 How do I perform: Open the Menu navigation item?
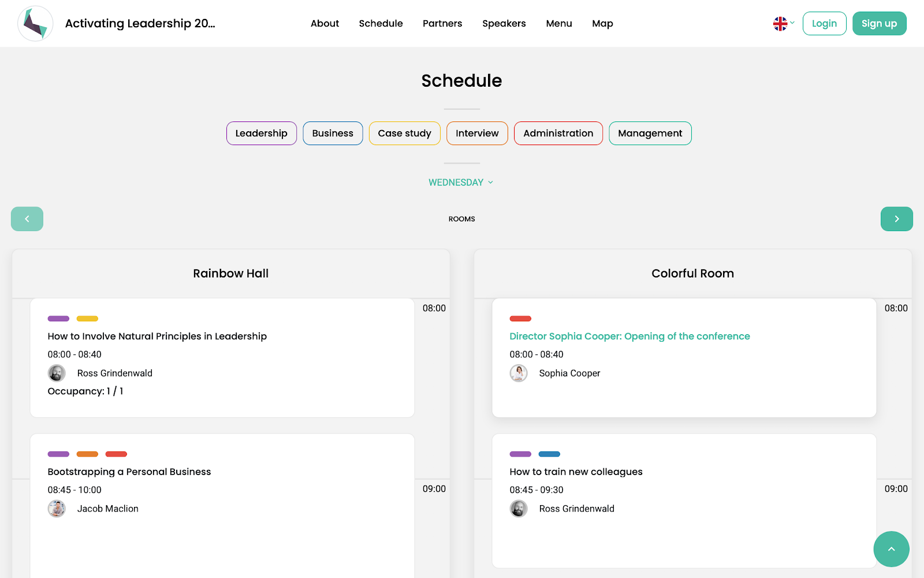tap(559, 24)
